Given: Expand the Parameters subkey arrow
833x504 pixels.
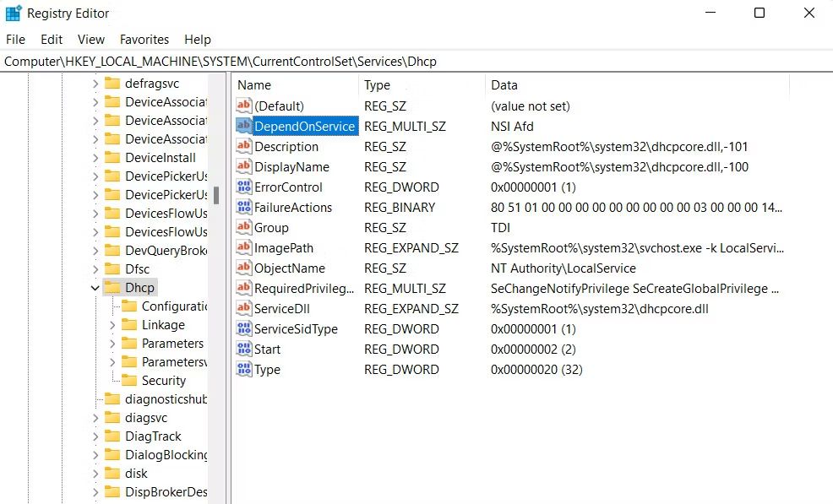Looking at the screenshot, I should coord(113,344).
